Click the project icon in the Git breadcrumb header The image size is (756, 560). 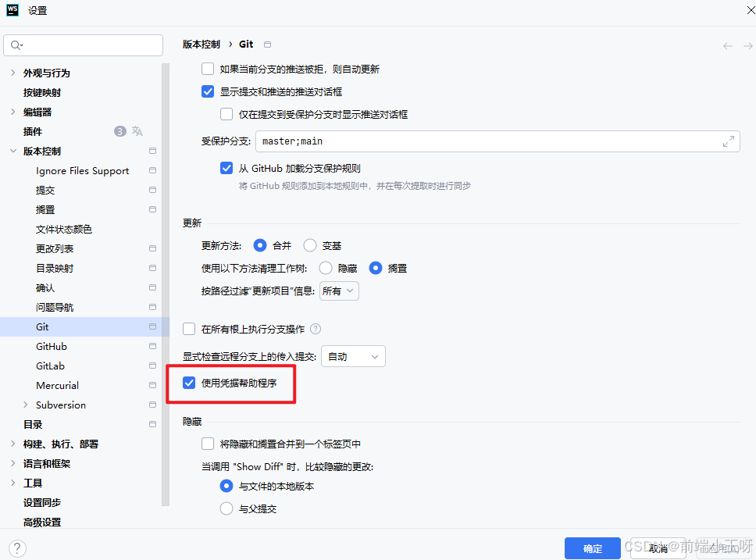[268, 45]
